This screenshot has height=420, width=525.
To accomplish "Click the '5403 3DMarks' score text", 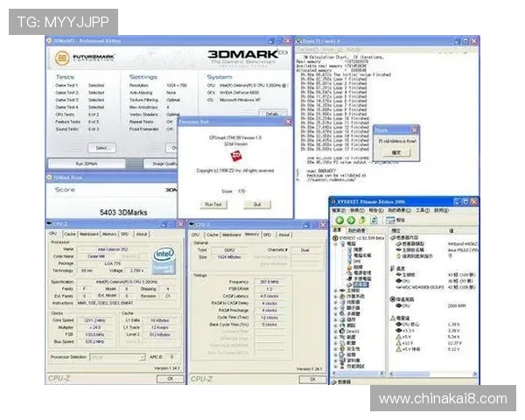I will [123, 213].
